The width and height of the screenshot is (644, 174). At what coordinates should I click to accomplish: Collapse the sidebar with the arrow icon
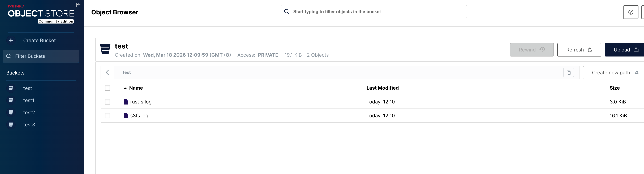tap(78, 5)
